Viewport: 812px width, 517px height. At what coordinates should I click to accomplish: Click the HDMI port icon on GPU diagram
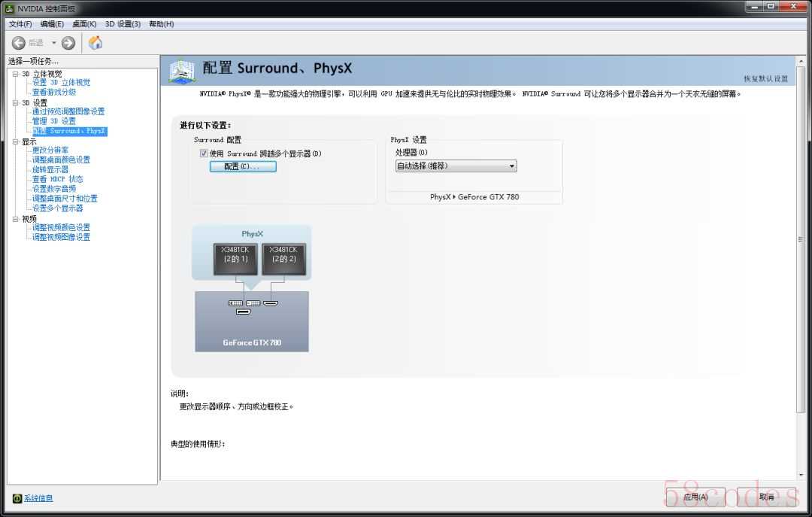(x=271, y=303)
